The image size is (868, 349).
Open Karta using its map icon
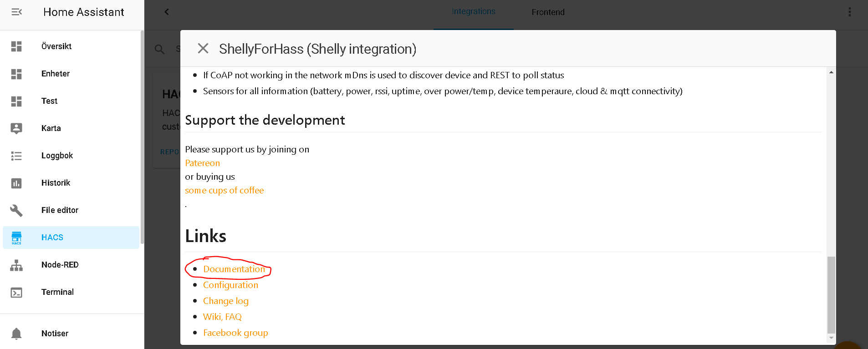tap(16, 128)
